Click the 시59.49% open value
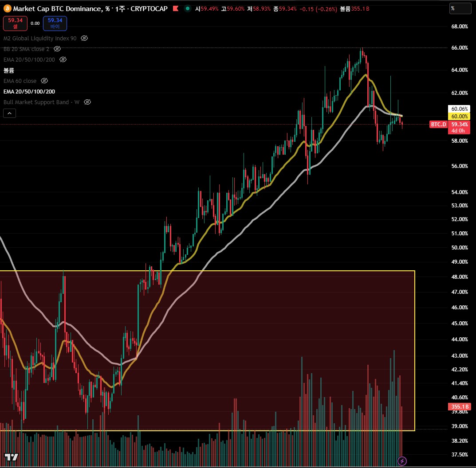Viewport: 476px width, 468px height. [x=207, y=9]
